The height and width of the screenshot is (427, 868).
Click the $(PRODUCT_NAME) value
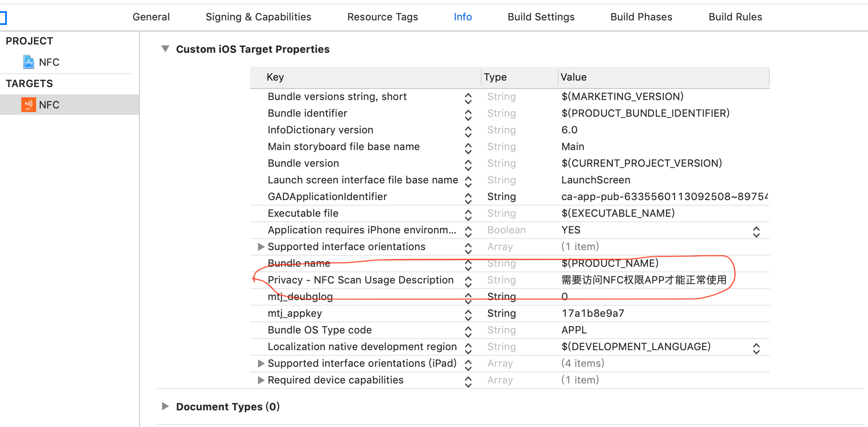(610, 263)
